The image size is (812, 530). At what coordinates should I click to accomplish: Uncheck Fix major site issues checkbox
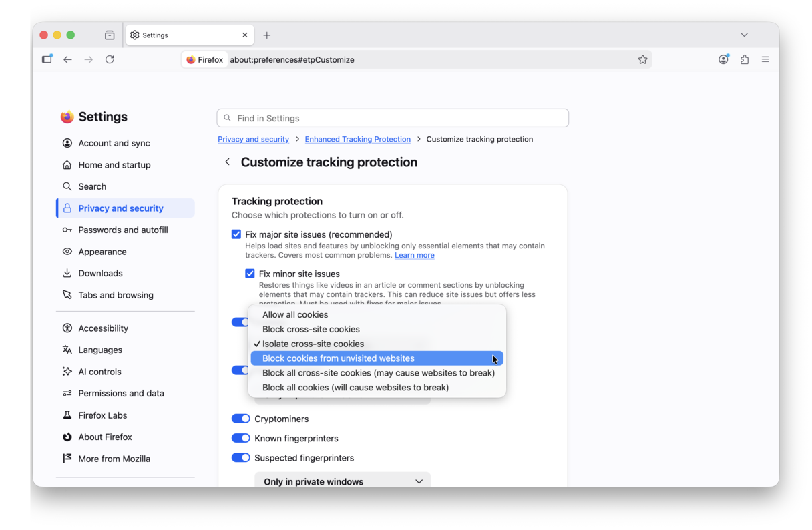[x=236, y=234]
